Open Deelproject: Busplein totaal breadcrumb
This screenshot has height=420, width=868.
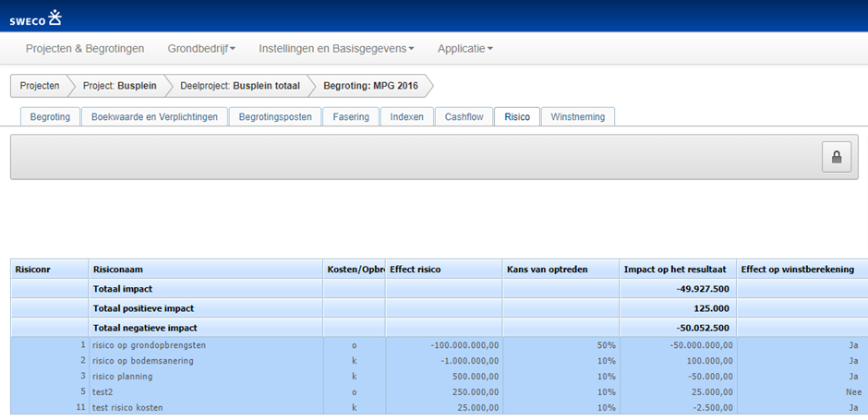tap(239, 86)
